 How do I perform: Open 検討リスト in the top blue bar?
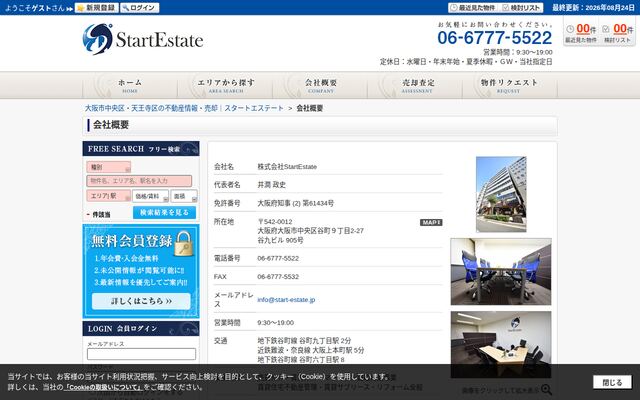coord(521,8)
